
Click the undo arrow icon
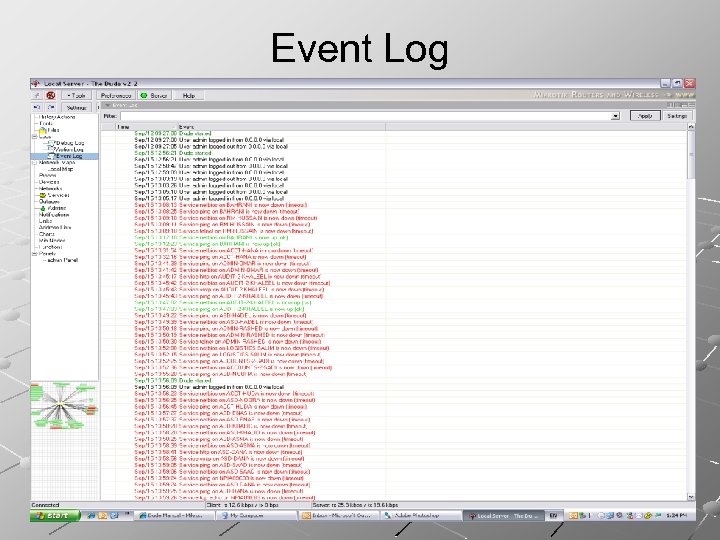coord(38,107)
